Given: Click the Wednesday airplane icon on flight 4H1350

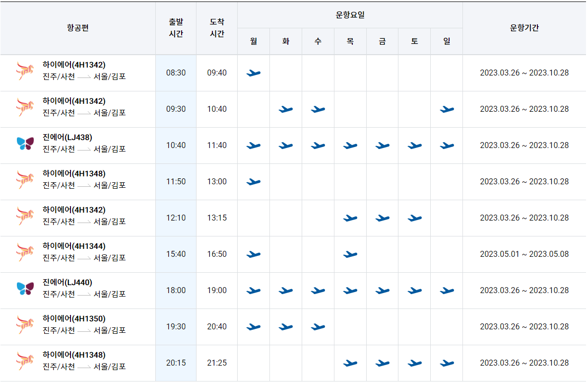Looking at the screenshot, I should pos(318,326).
